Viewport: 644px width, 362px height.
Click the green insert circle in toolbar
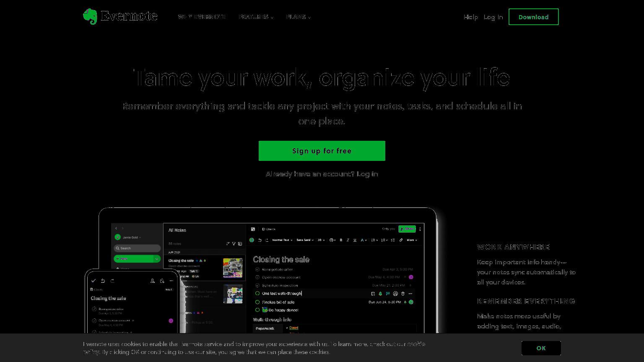point(252,240)
